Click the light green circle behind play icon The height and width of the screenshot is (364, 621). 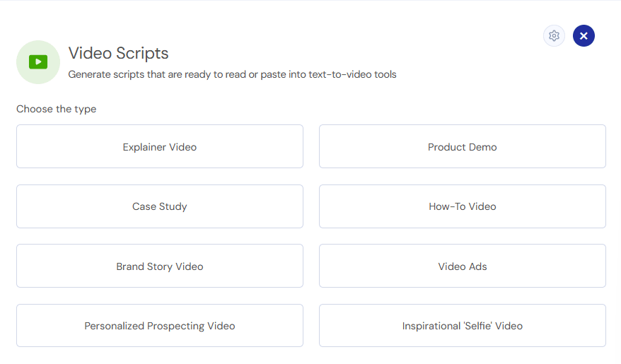[38, 62]
